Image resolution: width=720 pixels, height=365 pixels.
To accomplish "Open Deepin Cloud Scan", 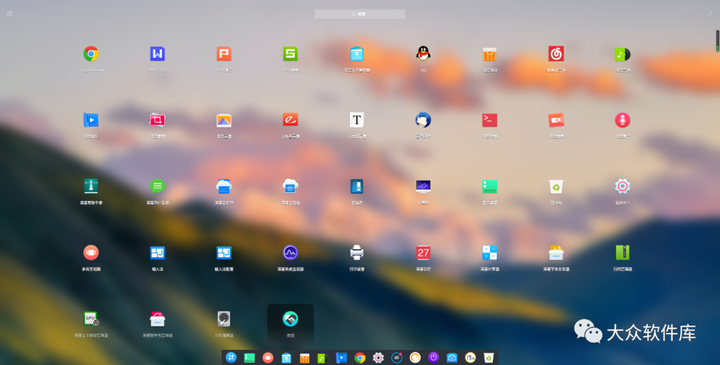I will (290, 186).
